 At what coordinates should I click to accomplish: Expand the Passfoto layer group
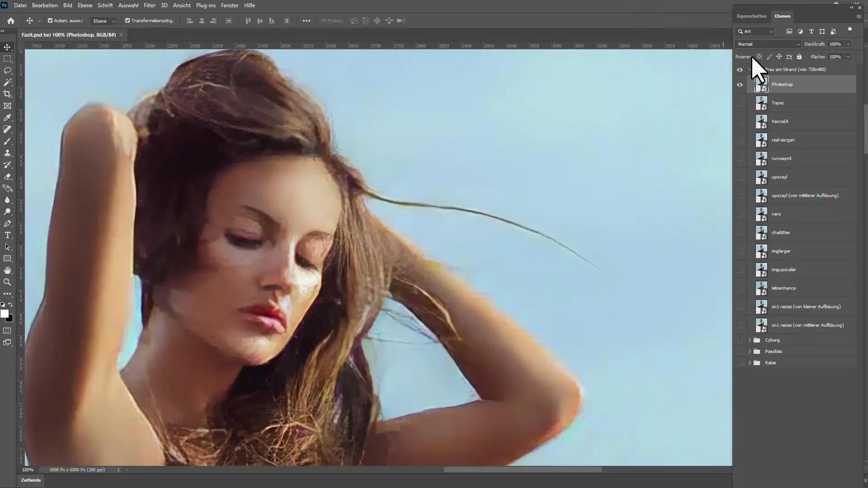pos(750,351)
